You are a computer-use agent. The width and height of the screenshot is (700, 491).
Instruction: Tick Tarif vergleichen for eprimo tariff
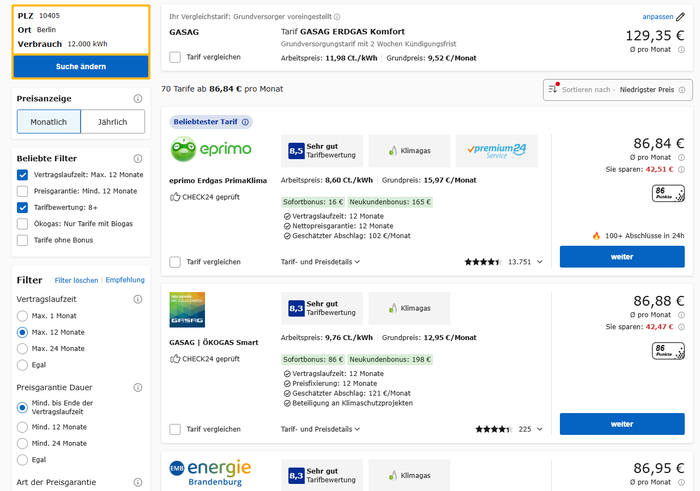pos(176,262)
